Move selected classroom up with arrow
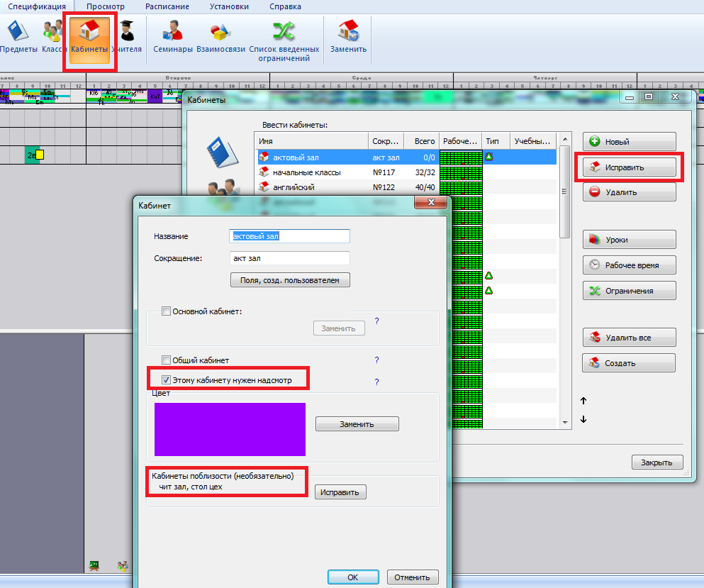This screenshot has height=588, width=704. point(583,401)
